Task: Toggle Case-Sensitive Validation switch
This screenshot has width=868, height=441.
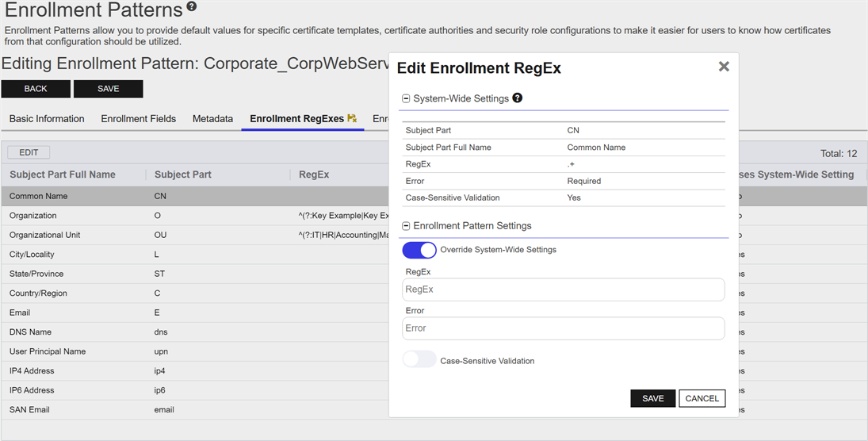Action: (x=419, y=360)
